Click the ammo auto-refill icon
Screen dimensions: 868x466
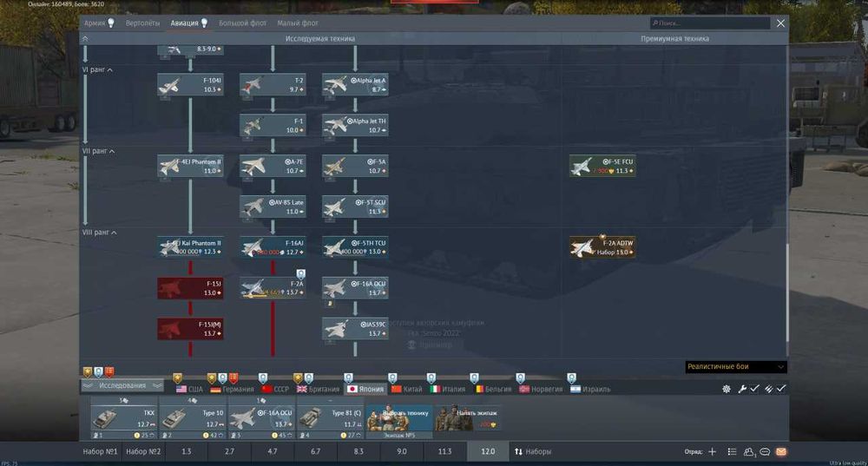(x=769, y=389)
